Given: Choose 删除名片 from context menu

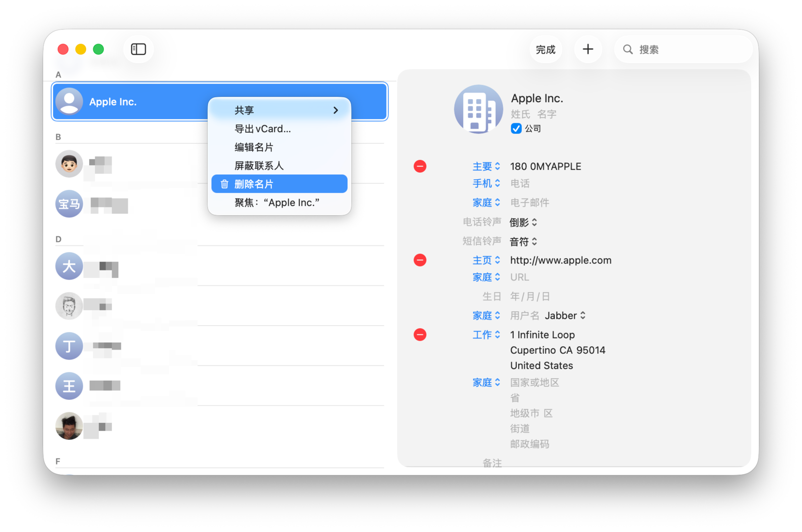Looking at the screenshot, I should coord(279,184).
